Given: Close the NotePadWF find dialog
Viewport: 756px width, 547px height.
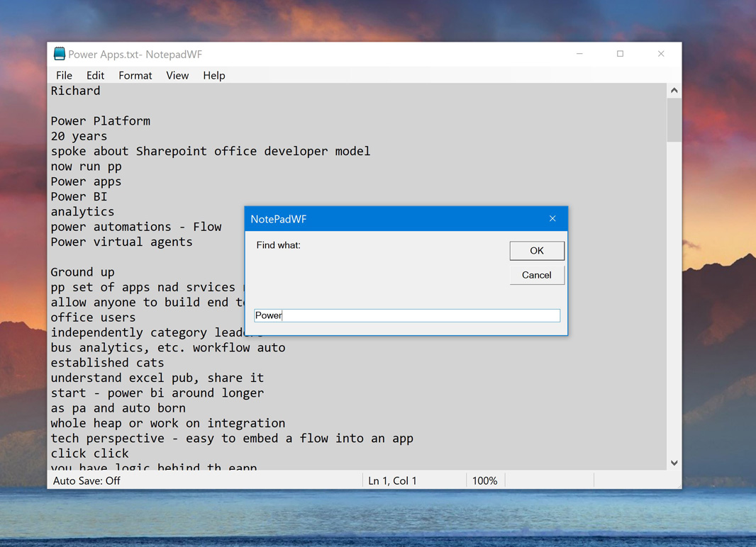Looking at the screenshot, I should pyautogui.click(x=552, y=219).
